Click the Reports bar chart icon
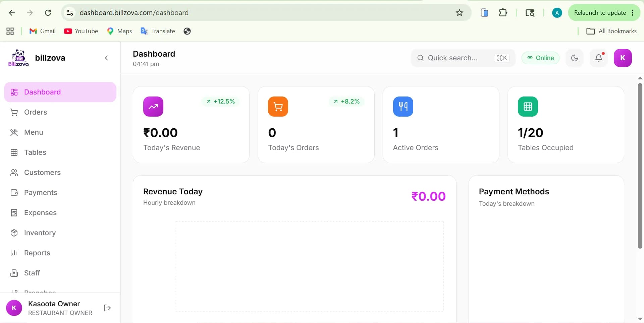 point(14,253)
